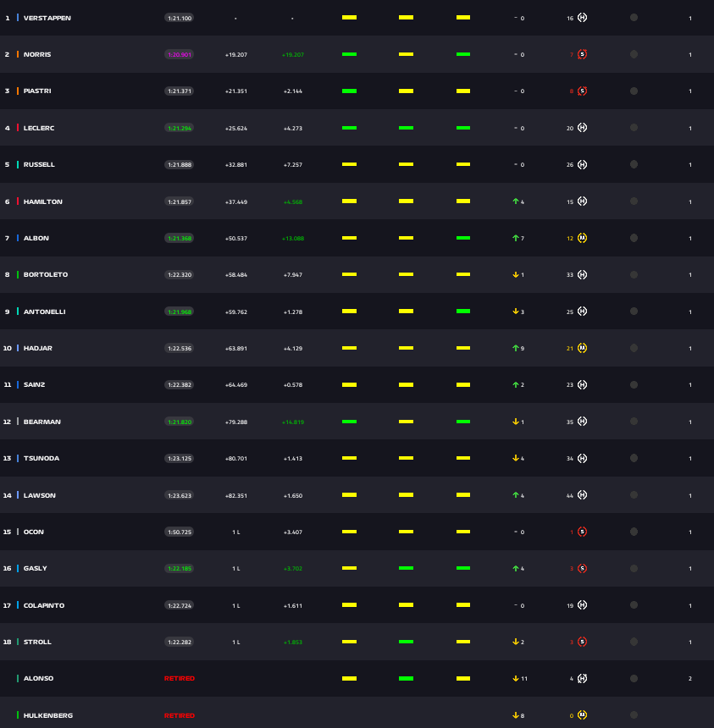The width and height of the screenshot is (714, 728).
Task: Click Alonso's hard tyre icon
Action: click(582, 678)
